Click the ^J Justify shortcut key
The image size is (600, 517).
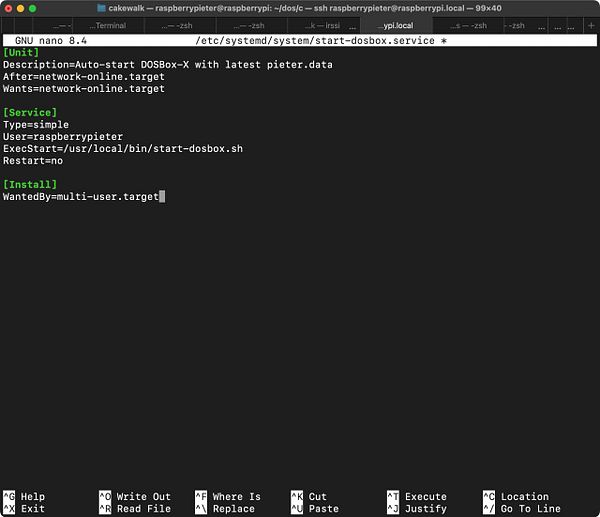pos(393,509)
